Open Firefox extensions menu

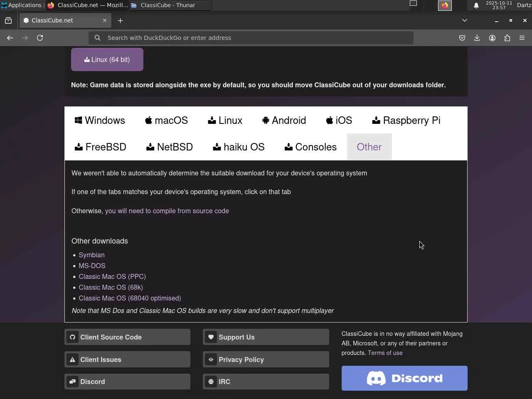[x=507, y=38]
